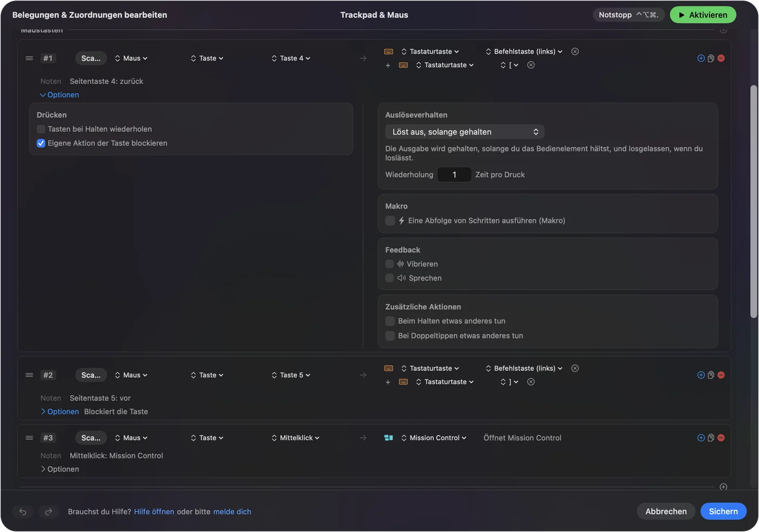The height and width of the screenshot is (532, 759).
Task: Uncheck Eigene Aktion der Taste blockieren
Action: 41,143
